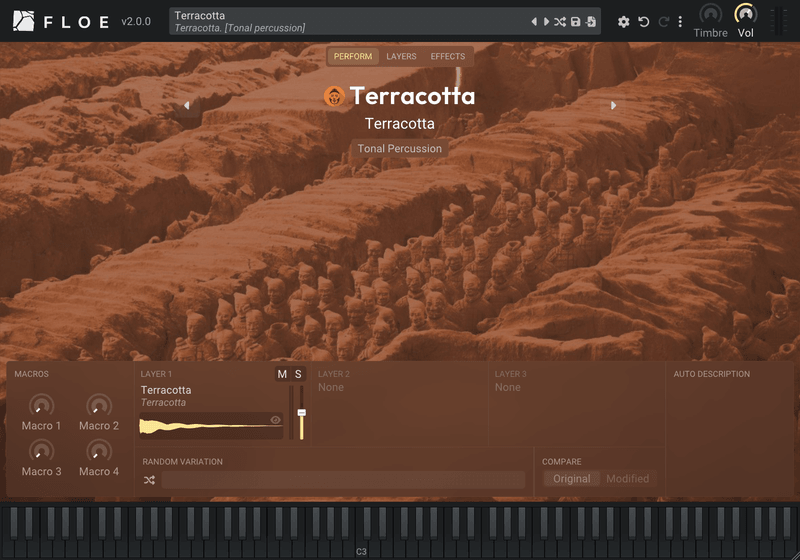The image size is (800, 560).
Task: Click the Macro 1 knob
Action: [41, 405]
